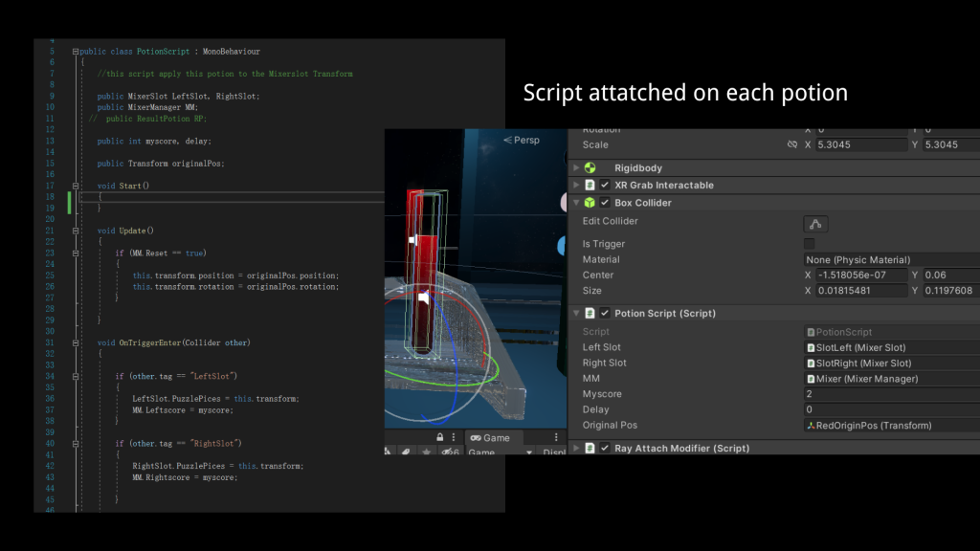The image size is (980, 551).
Task: Expand the Ray Attach Modifier component
Action: pyautogui.click(x=576, y=448)
